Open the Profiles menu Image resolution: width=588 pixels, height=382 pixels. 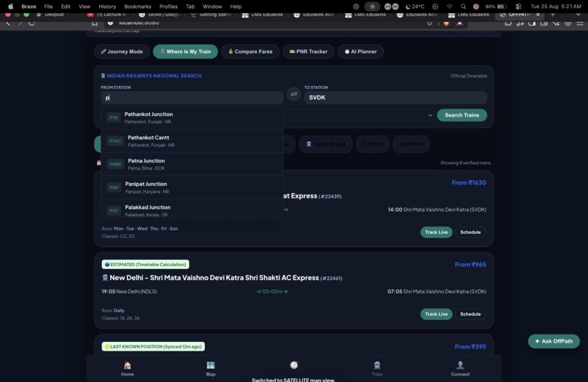169,7
